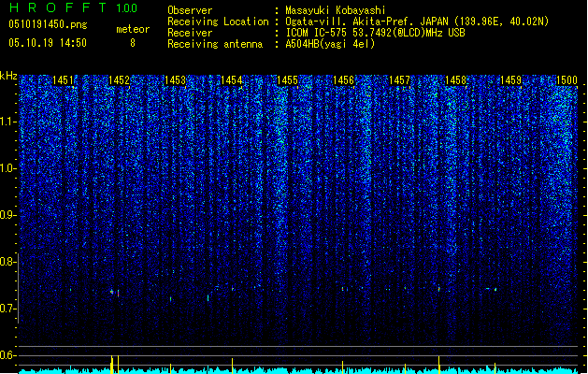Click the 1456 time marker

[x=343, y=80]
